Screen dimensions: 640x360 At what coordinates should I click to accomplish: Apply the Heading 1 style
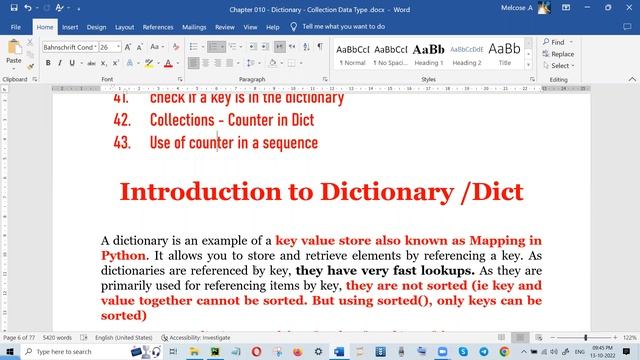429,54
